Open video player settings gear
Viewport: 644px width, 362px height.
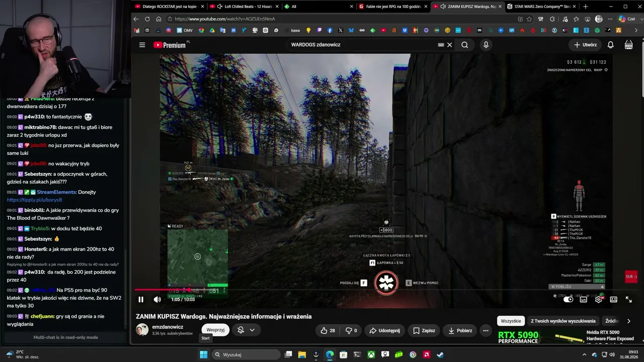tap(598, 300)
